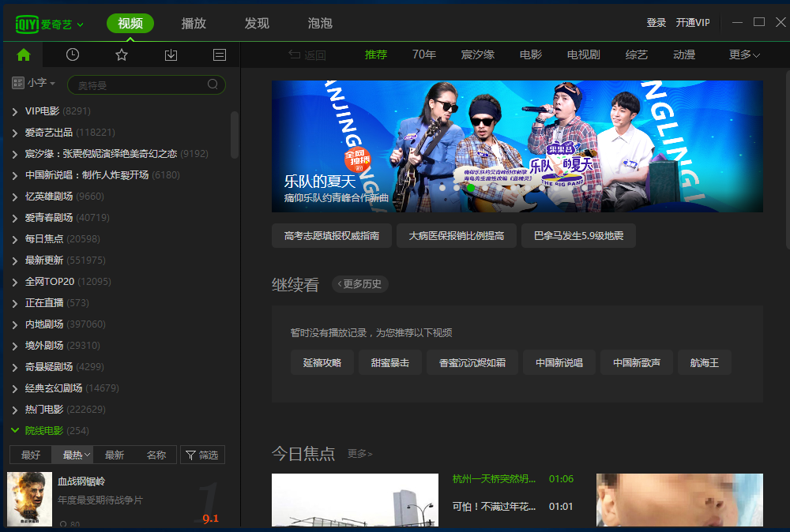
Task: Open downloads icon in sidebar
Action: 171,54
